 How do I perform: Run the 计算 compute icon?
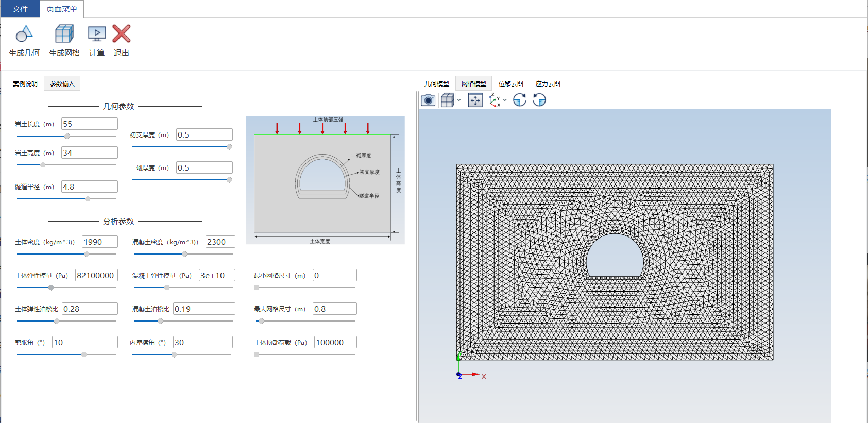[97, 35]
